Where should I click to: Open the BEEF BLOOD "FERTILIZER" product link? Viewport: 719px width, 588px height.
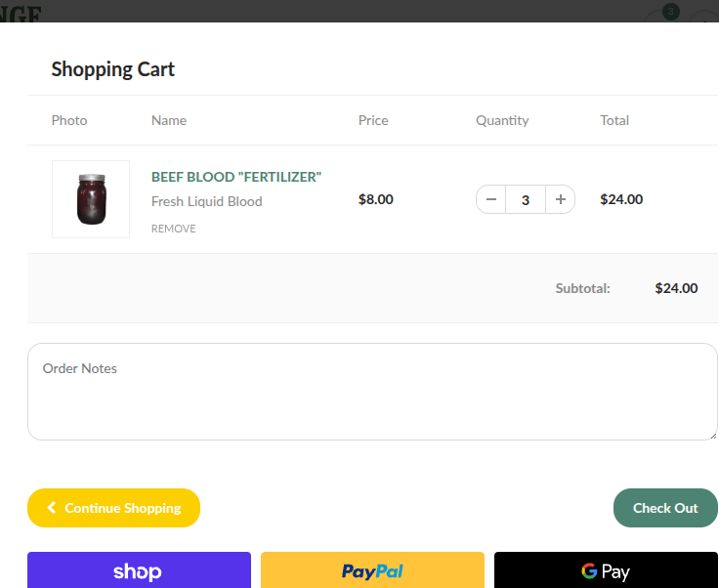(x=236, y=177)
